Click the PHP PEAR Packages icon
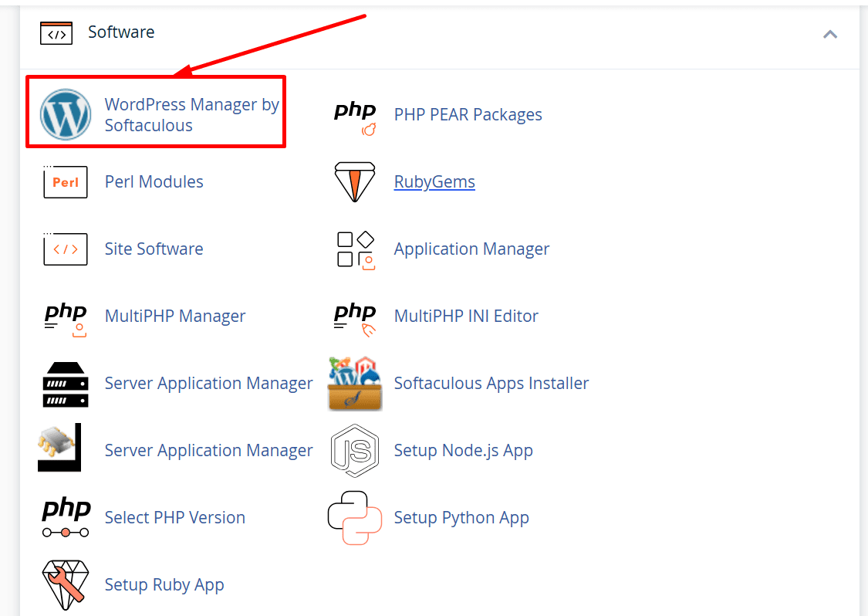This screenshot has height=616, width=868. (x=355, y=116)
